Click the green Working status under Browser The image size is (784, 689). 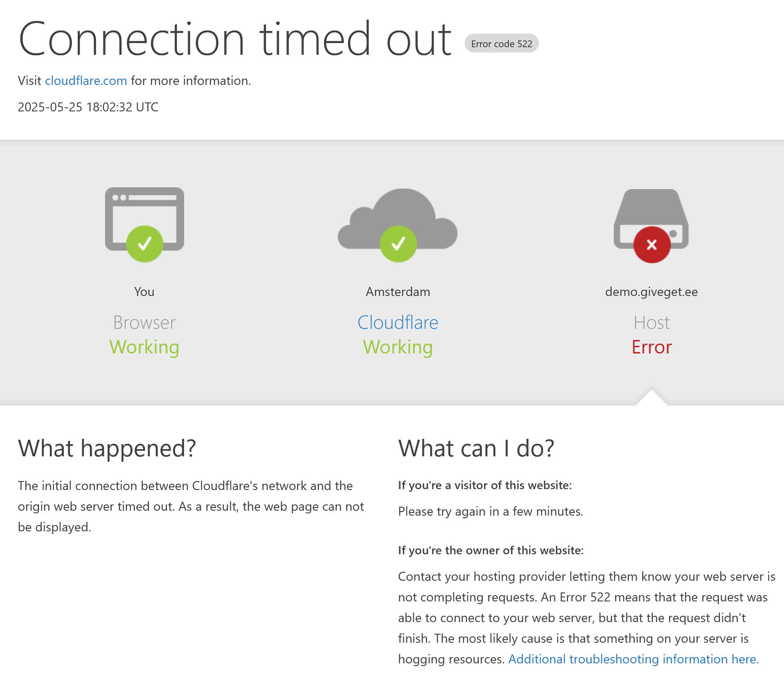point(144,347)
